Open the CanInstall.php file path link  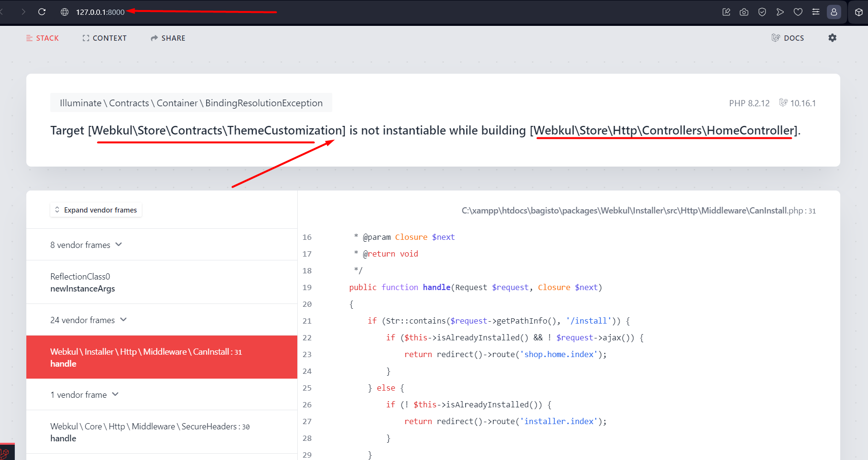639,211
